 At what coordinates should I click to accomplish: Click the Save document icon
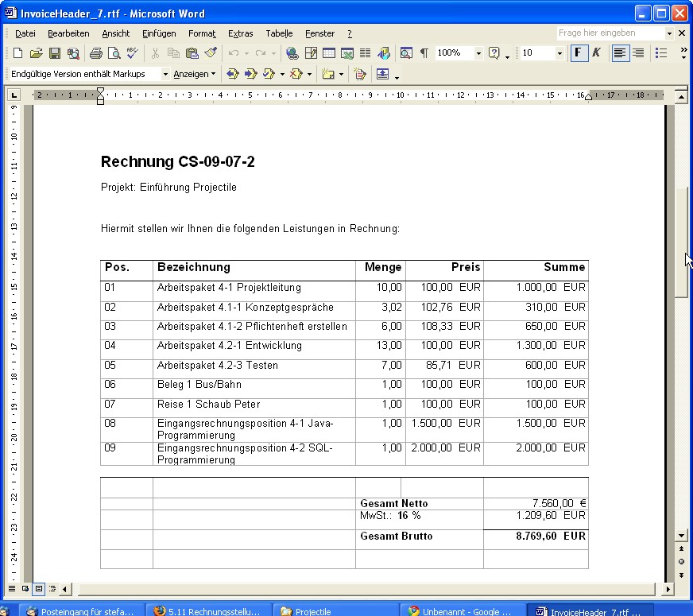click(55, 53)
